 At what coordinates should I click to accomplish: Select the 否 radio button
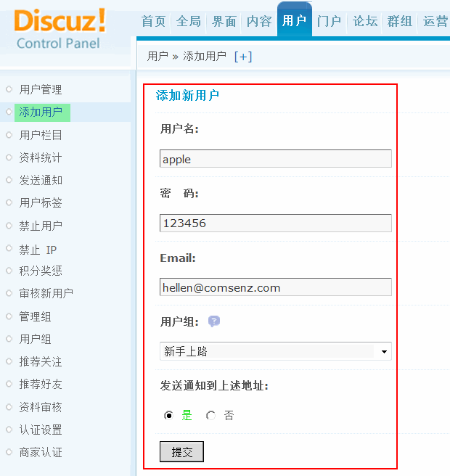point(211,416)
